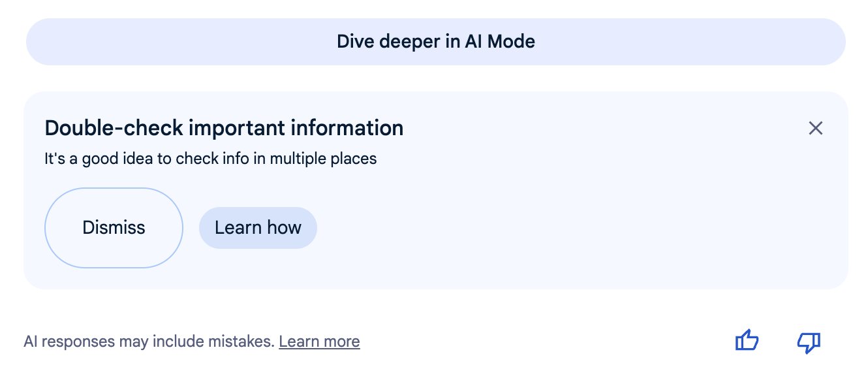Open Dive deeper in AI Mode
The width and height of the screenshot is (868, 384).
coord(435,42)
